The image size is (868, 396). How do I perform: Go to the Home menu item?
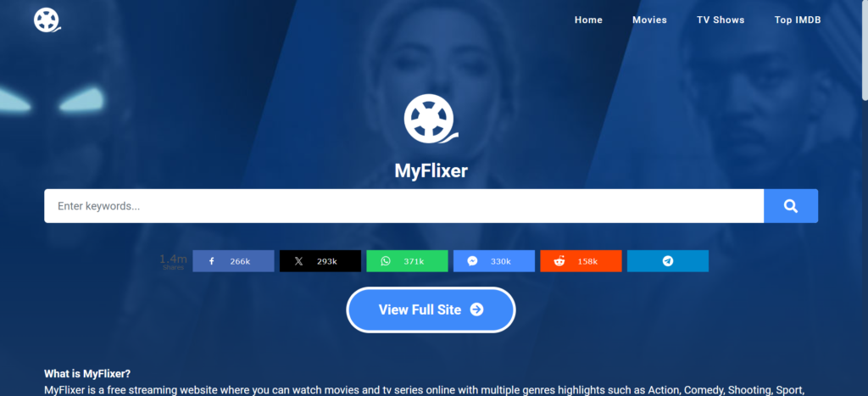coord(588,20)
